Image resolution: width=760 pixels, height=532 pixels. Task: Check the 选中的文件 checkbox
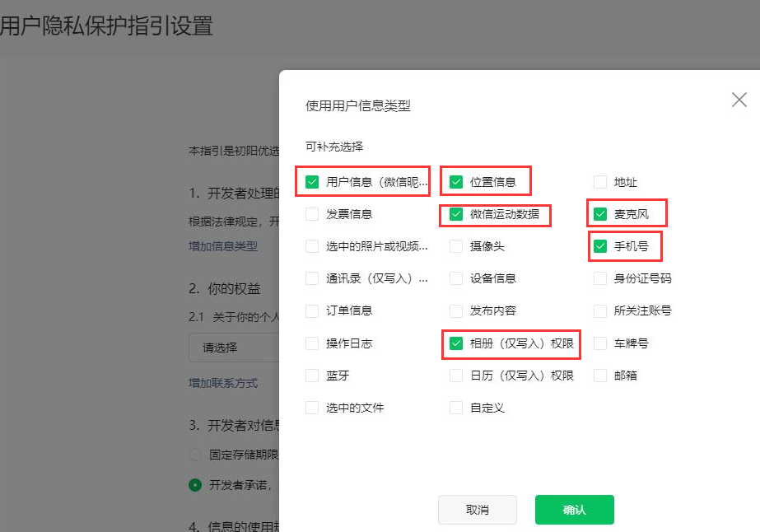click(x=312, y=408)
